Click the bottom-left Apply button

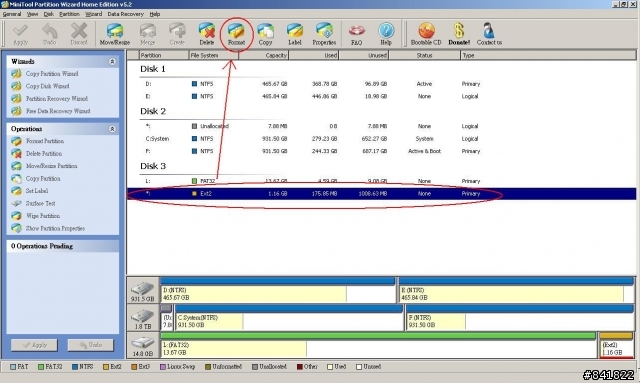click(x=34, y=345)
